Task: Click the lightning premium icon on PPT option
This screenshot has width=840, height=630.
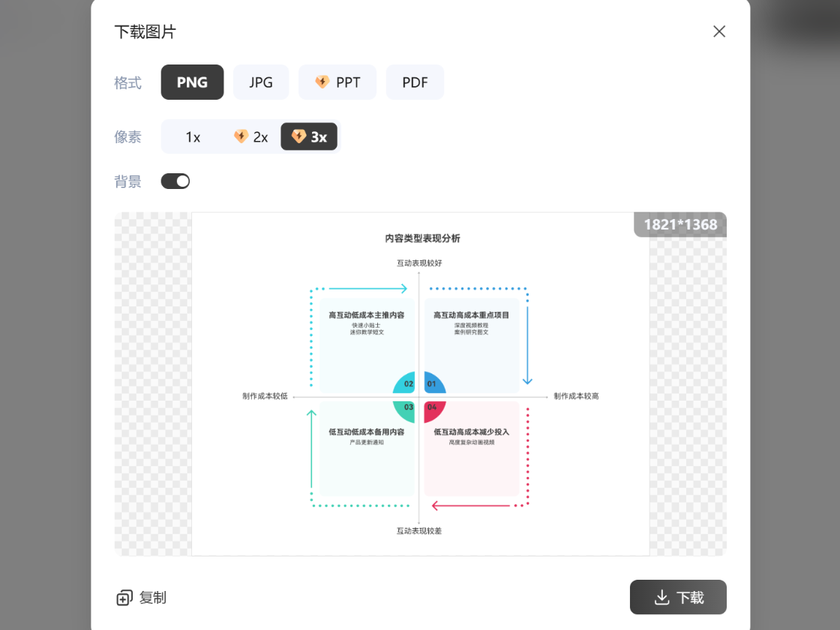Action: pos(322,82)
